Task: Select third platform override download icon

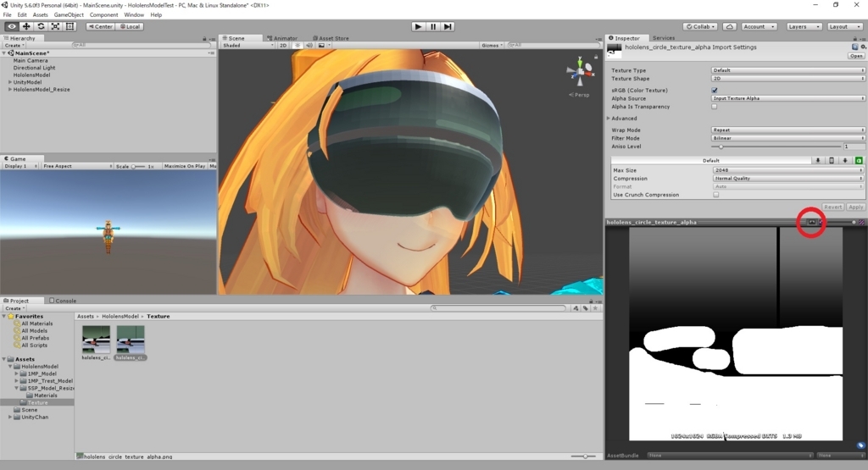Action: tap(845, 160)
